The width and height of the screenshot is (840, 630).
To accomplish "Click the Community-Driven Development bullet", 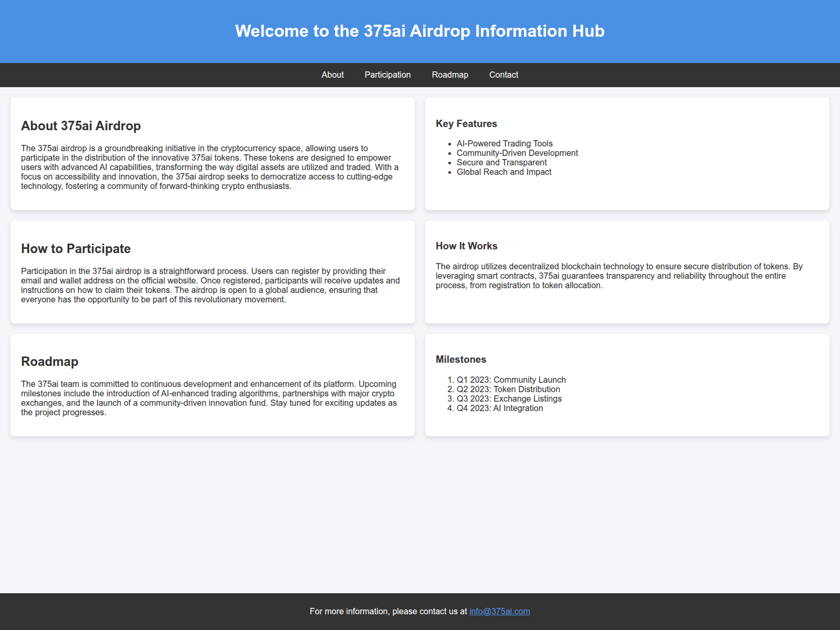I will click(x=518, y=153).
